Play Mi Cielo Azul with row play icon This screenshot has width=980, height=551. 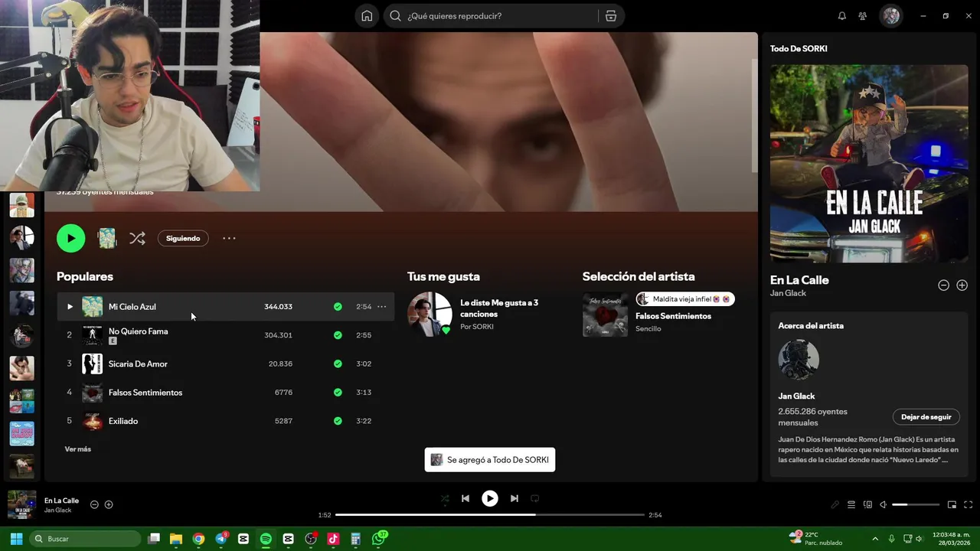coord(70,307)
